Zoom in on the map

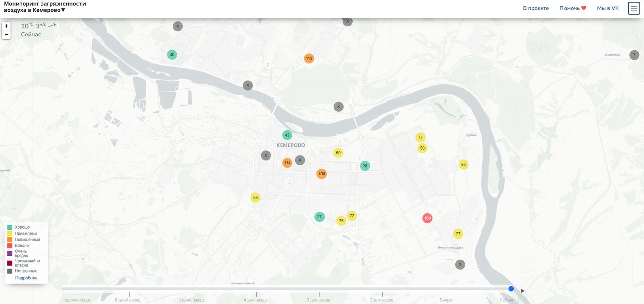(x=6, y=26)
